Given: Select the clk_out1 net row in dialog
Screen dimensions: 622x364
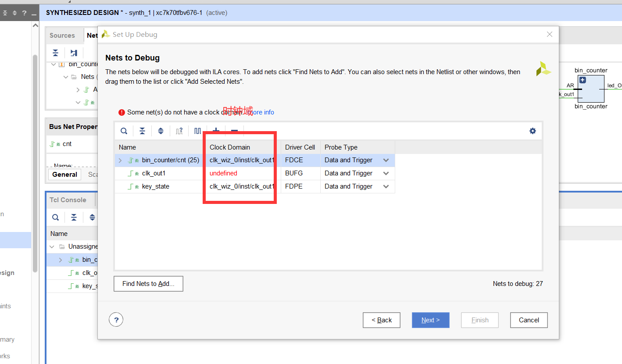Looking at the screenshot, I should pos(254,173).
